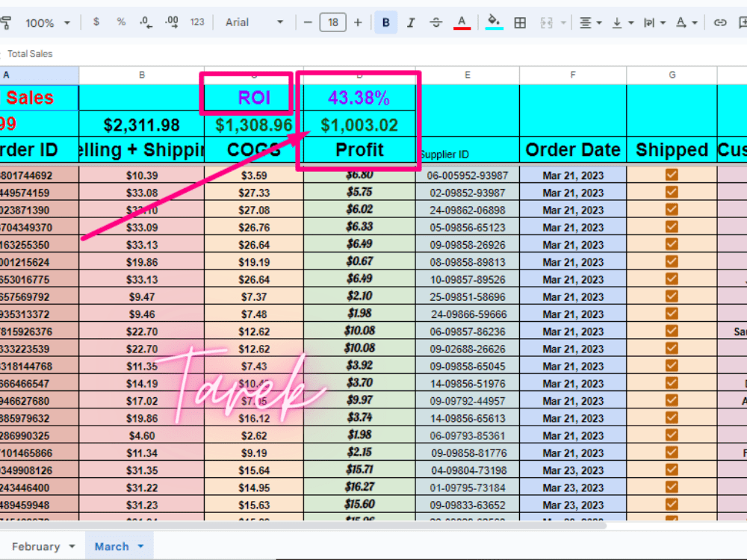Toggle strikethrough formatting
Viewport: 747px width, 560px height.
[436, 22]
